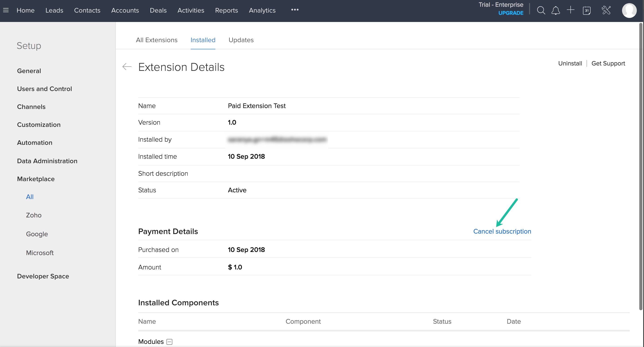Switch to All Extensions tab
The width and height of the screenshot is (644, 347).
(x=156, y=40)
